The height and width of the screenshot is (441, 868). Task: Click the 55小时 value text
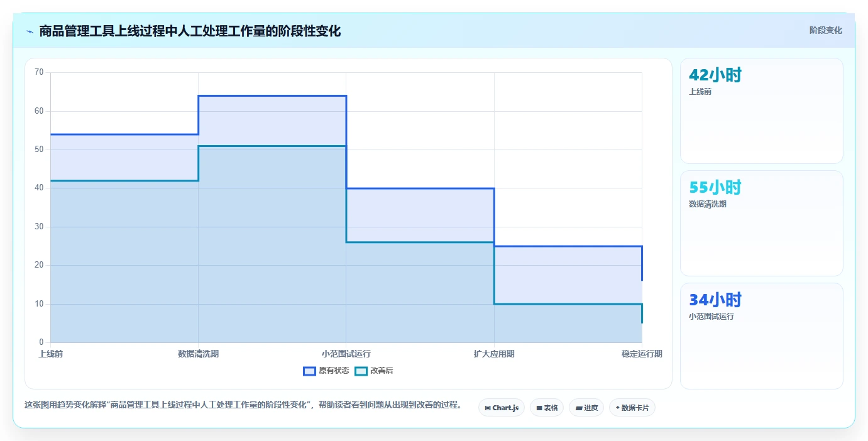point(715,187)
